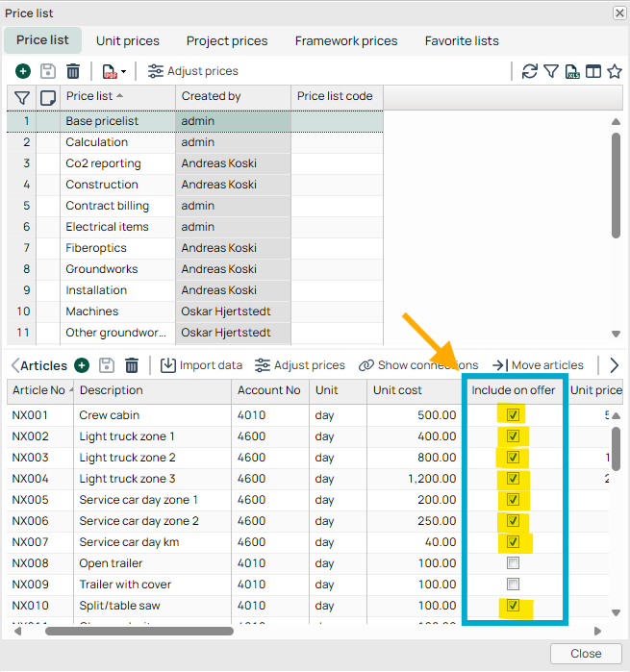Image resolution: width=630 pixels, height=672 pixels.
Task: Toggle filter row icon in grid header
Action: point(22,98)
